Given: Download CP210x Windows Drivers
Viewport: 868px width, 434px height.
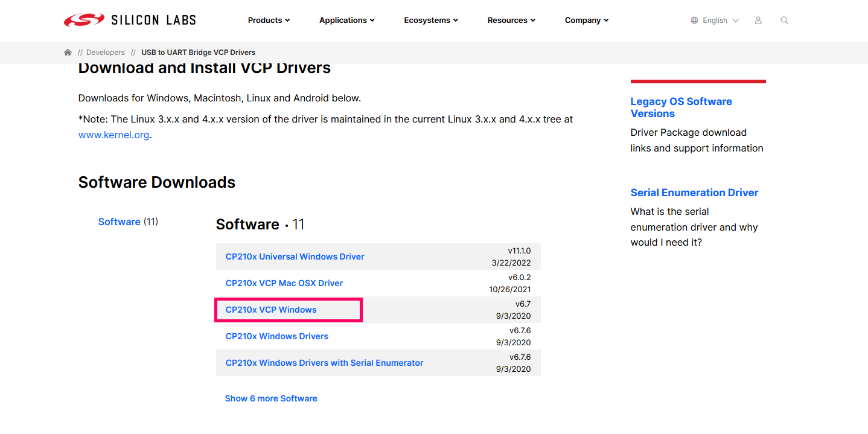Looking at the screenshot, I should pos(277,336).
